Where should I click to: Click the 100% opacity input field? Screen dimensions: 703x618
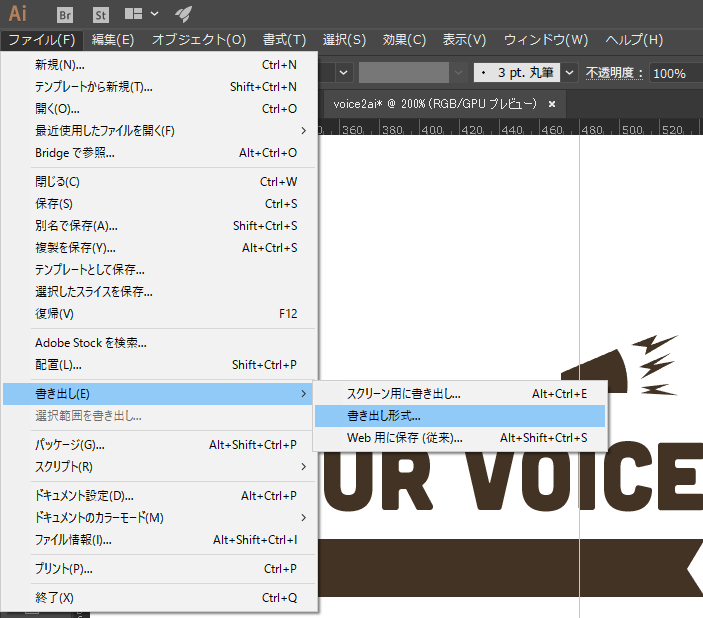click(676, 73)
